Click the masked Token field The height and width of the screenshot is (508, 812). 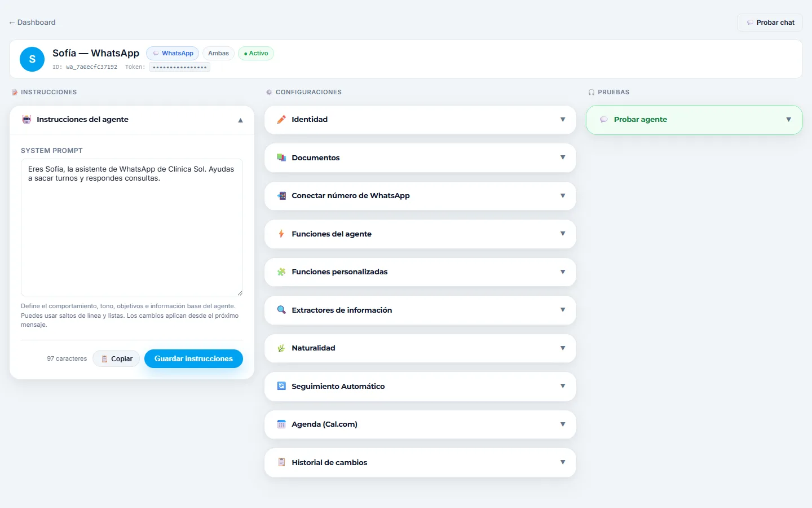tap(179, 67)
